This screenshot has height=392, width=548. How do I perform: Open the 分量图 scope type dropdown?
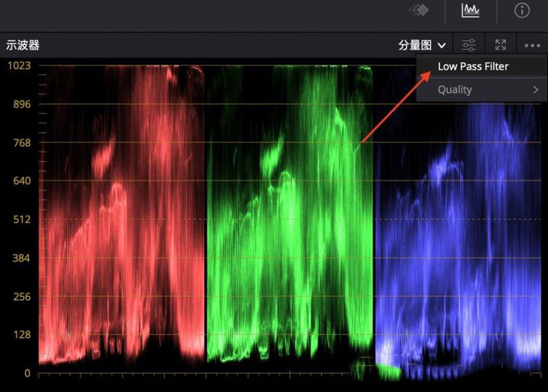pyautogui.click(x=422, y=45)
